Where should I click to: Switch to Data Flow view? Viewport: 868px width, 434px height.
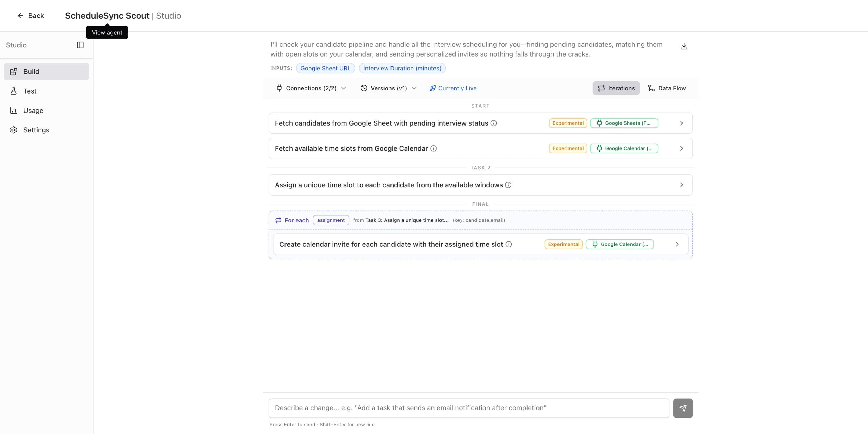666,88
